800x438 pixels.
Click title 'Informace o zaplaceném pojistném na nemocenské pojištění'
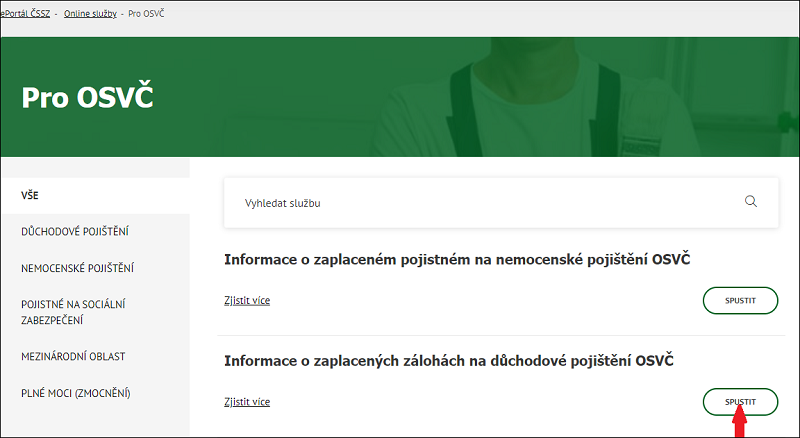458,260
